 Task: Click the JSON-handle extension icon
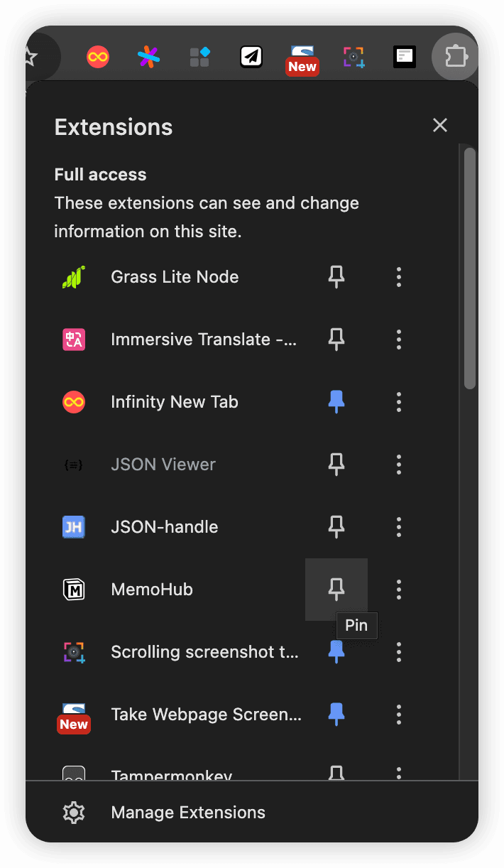(74, 527)
